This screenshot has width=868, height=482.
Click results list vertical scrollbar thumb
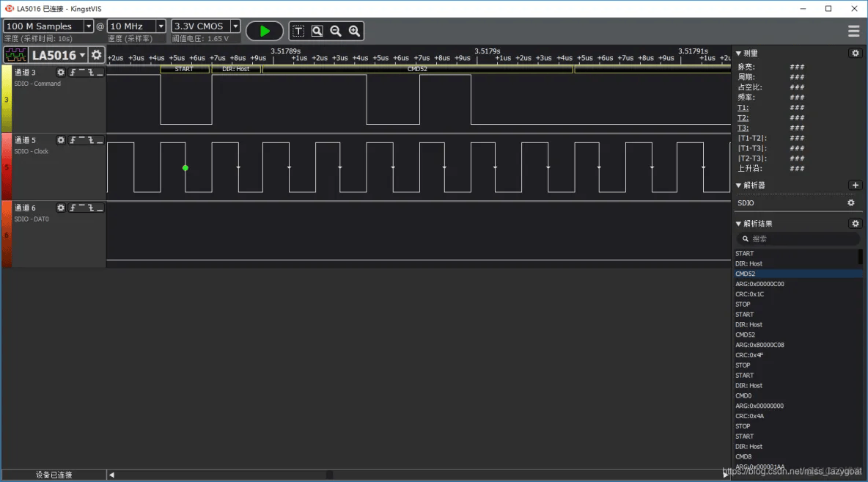pyautogui.click(x=860, y=257)
